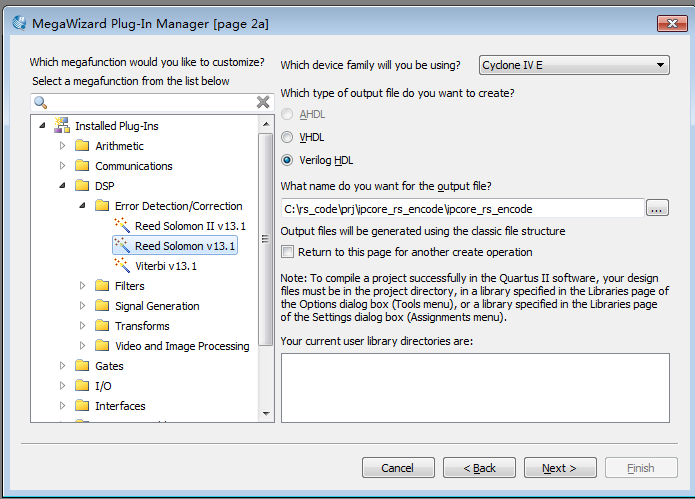This screenshot has width=695, height=499.
Task: Click the scroll down arrow in tree
Action: click(x=266, y=413)
